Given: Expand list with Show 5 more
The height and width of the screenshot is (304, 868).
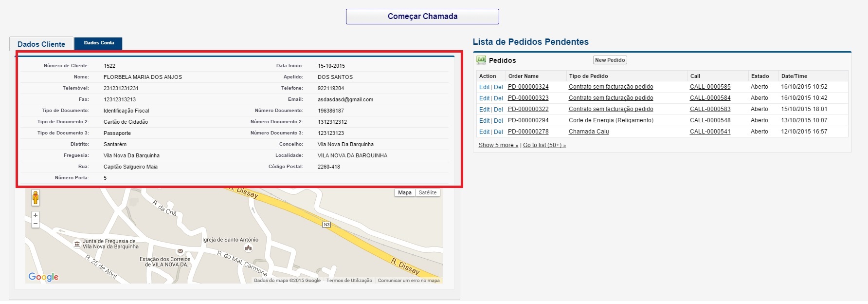Looking at the screenshot, I should click(498, 145).
